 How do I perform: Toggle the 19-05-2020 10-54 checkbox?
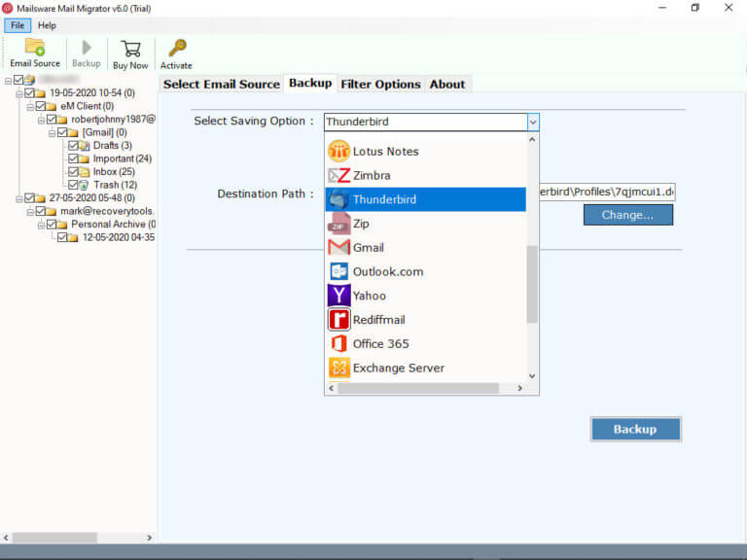(x=29, y=93)
